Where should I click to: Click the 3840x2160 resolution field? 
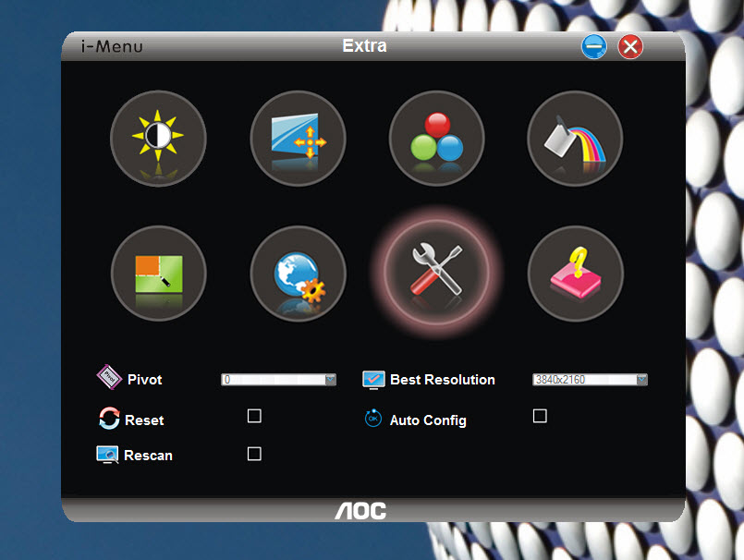click(x=590, y=380)
